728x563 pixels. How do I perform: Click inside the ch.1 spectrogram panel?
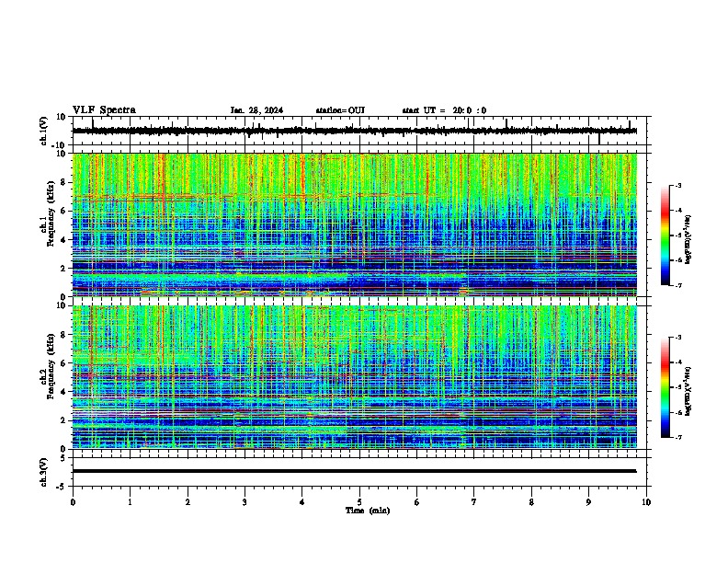(355, 224)
